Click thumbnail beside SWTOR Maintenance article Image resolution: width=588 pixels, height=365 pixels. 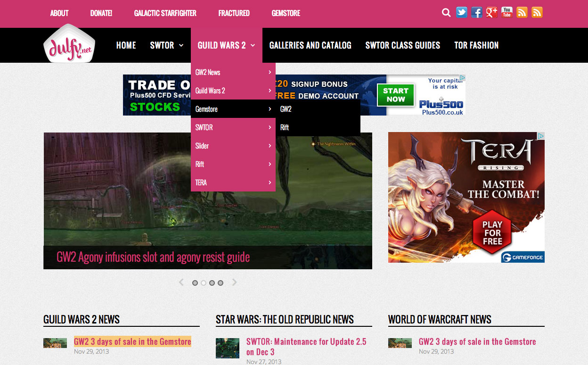[x=228, y=348]
